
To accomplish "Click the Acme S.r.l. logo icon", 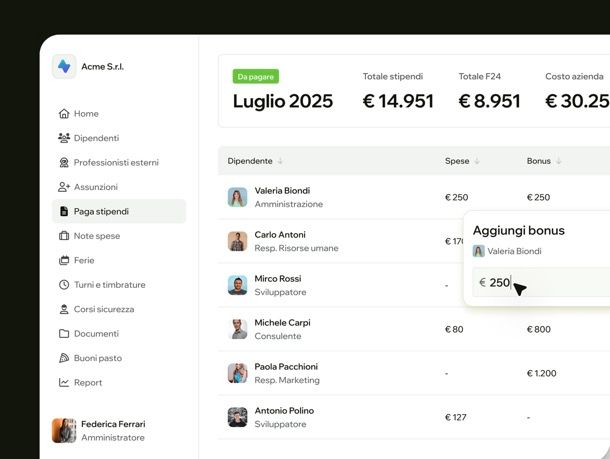I will click(x=65, y=67).
